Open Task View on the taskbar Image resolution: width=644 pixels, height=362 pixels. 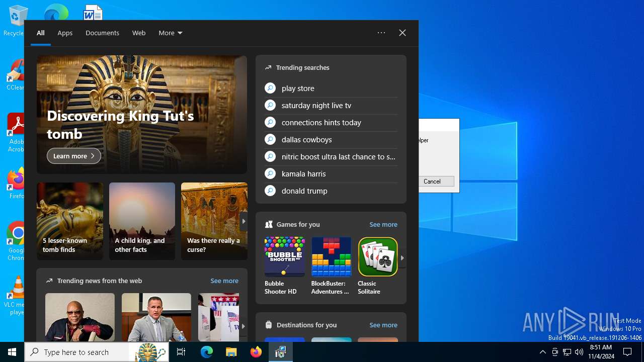click(x=181, y=352)
